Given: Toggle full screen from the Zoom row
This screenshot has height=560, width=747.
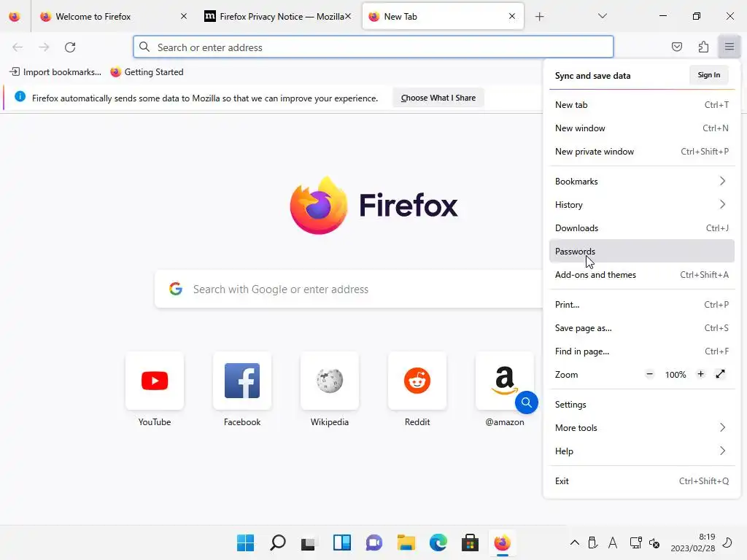Looking at the screenshot, I should tap(720, 374).
